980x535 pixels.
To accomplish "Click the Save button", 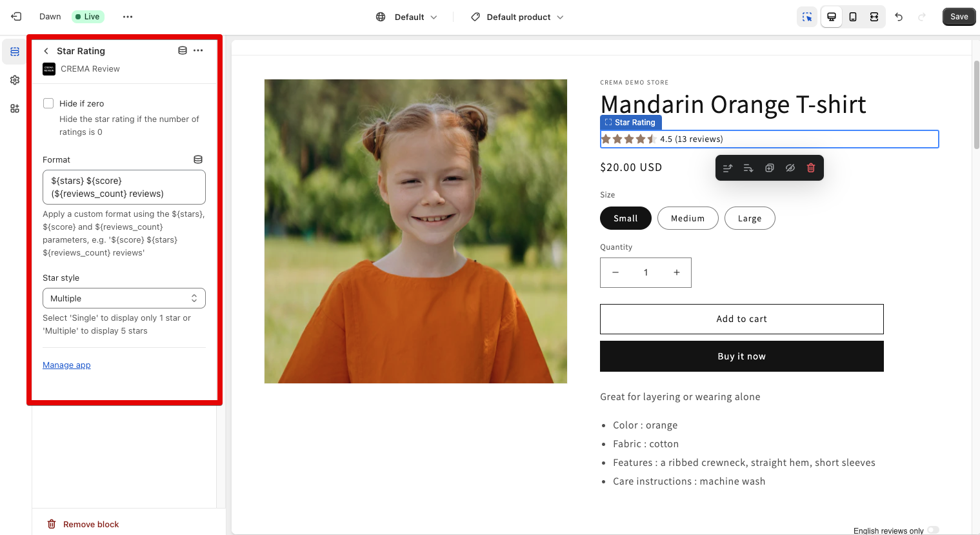I will coord(959,17).
